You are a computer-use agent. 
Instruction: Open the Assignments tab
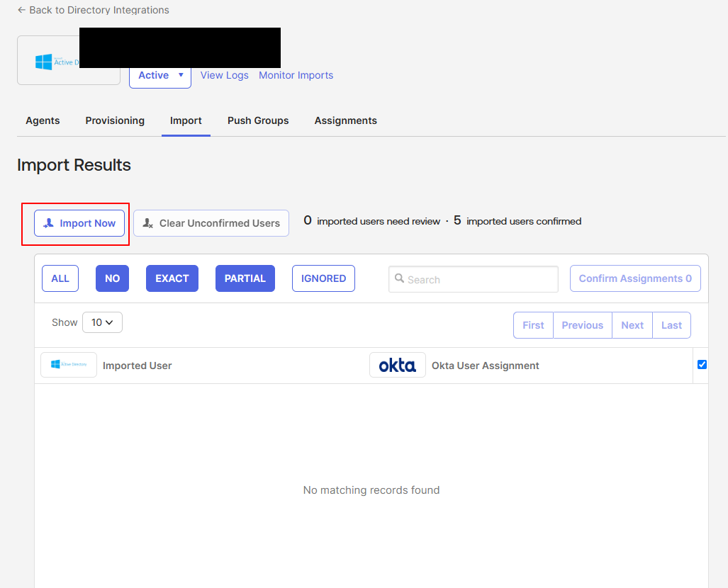(345, 120)
